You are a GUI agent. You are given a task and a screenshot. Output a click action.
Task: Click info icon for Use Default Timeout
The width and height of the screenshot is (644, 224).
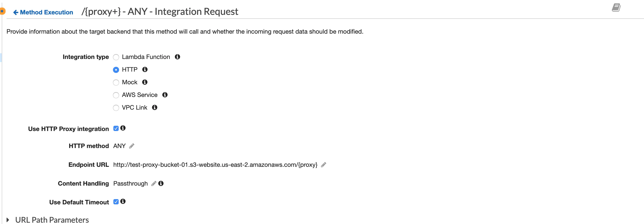pyautogui.click(x=123, y=201)
